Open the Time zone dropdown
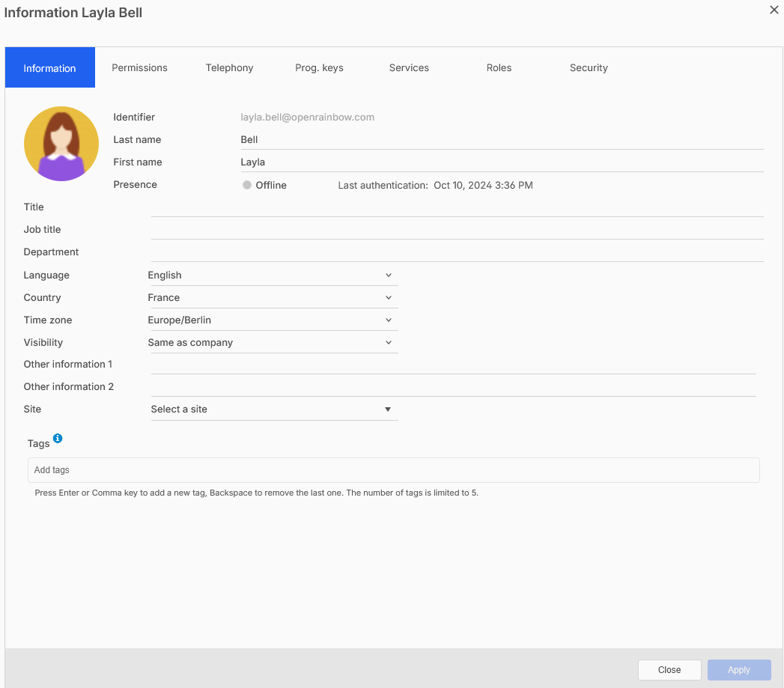The image size is (784, 688). point(273,320)
